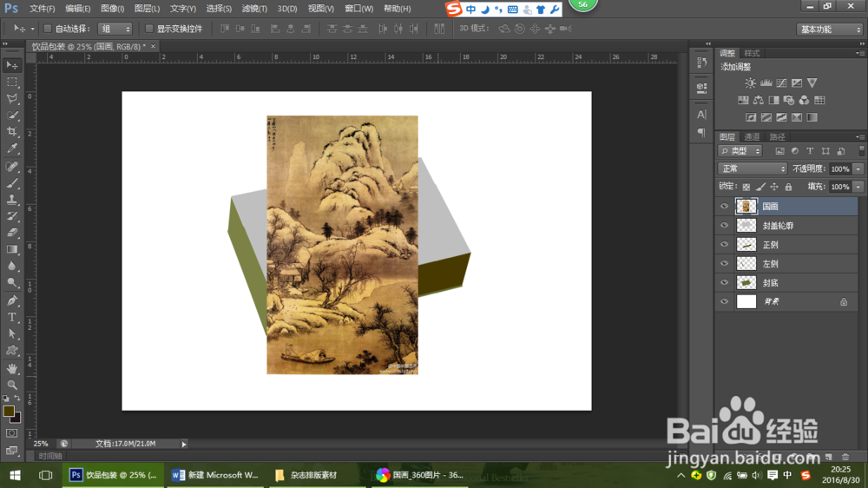Select the Horizontal Type tool
Screen dimensions: 868x488
click(x=11, y=317)
